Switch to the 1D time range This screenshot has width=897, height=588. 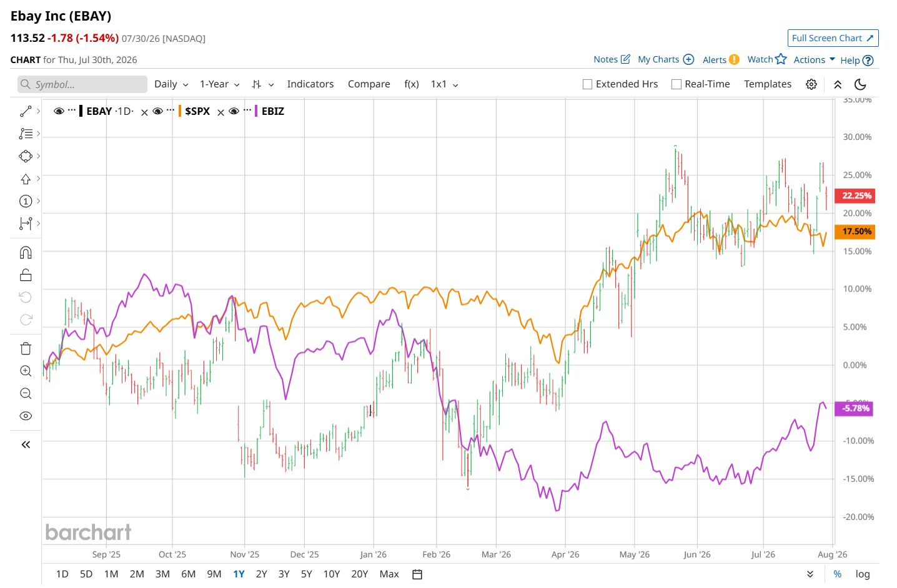(62, 574)
